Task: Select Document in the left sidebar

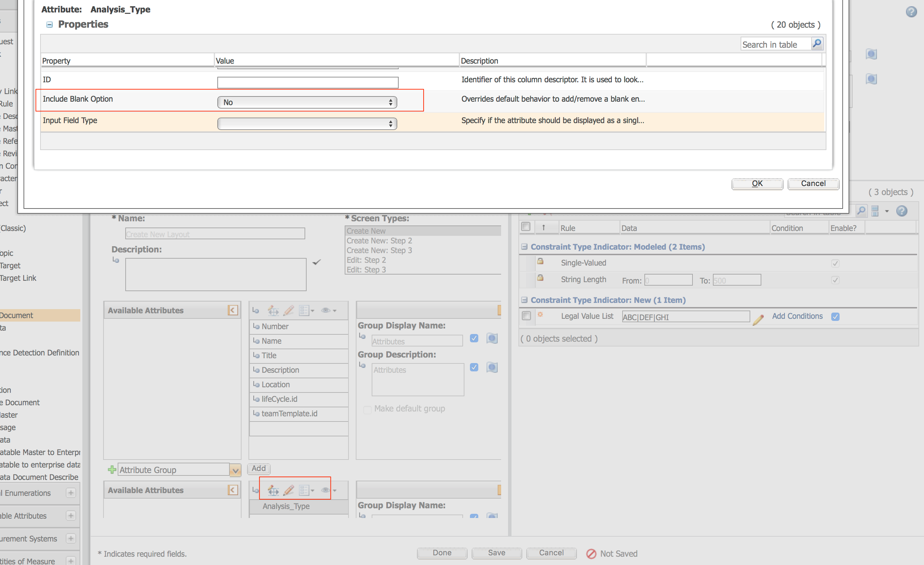Action: 40,315
